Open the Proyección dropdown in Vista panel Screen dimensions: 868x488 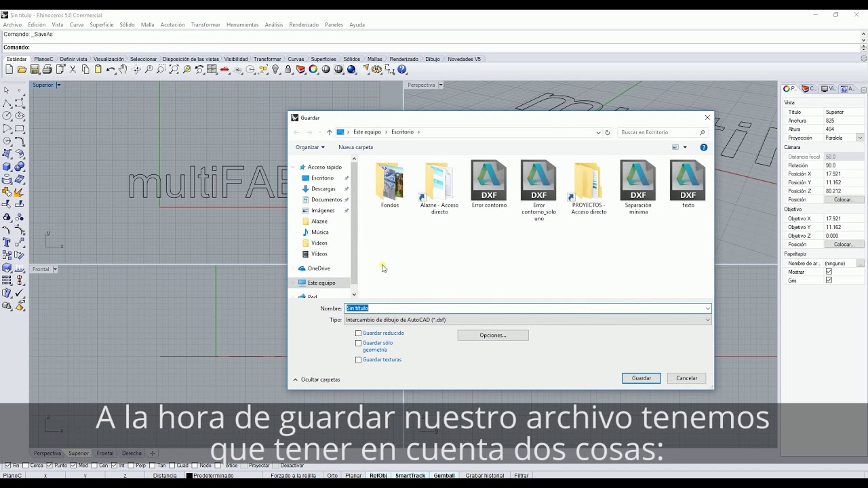[860, 138]
